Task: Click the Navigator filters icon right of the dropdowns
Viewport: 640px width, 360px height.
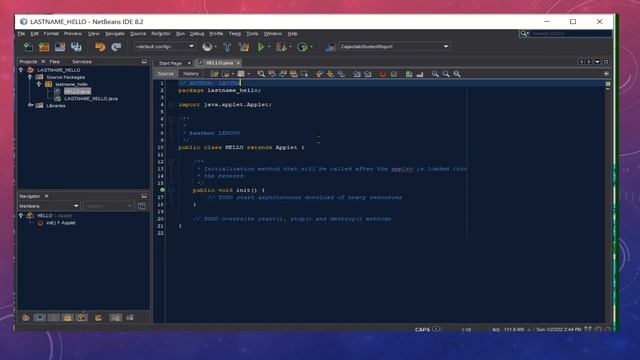Action: tap(142, 206)
